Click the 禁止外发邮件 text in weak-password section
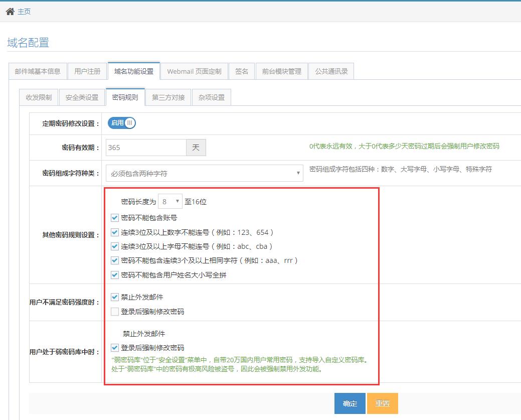521x420 pixels. point(144,334)
